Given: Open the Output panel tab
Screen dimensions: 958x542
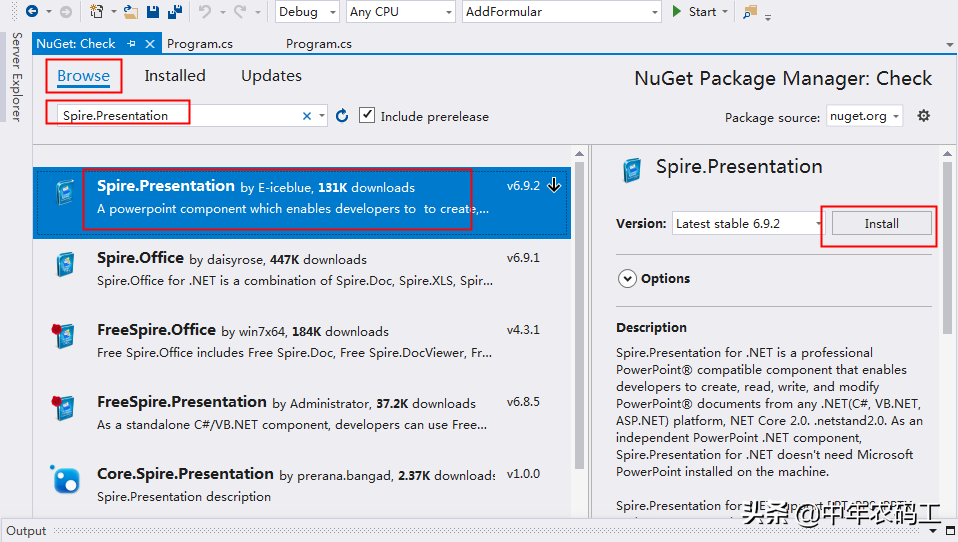Looking at the screenshot, I should (26, 530).
